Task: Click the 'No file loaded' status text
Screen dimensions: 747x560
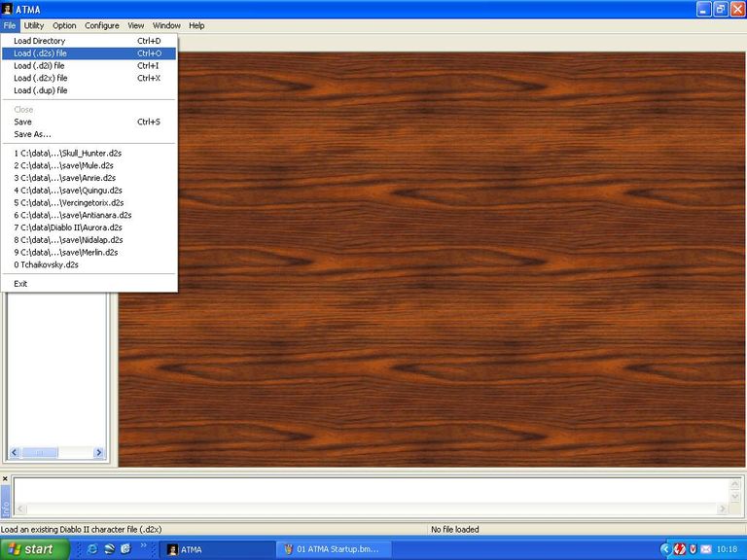Action: click(x=455, y=530)
